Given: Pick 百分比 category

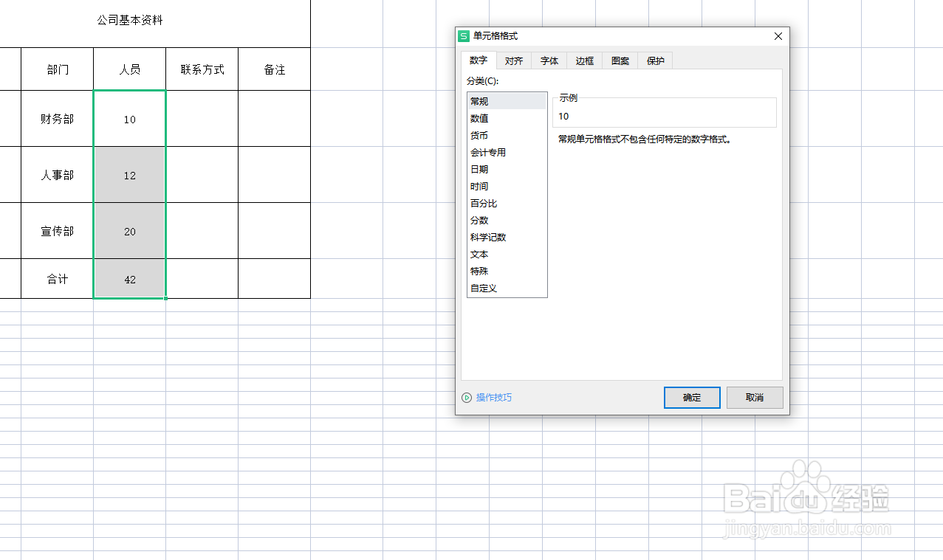Looking at the screenshot, I should pyautogui.click(x=507, y=203).
